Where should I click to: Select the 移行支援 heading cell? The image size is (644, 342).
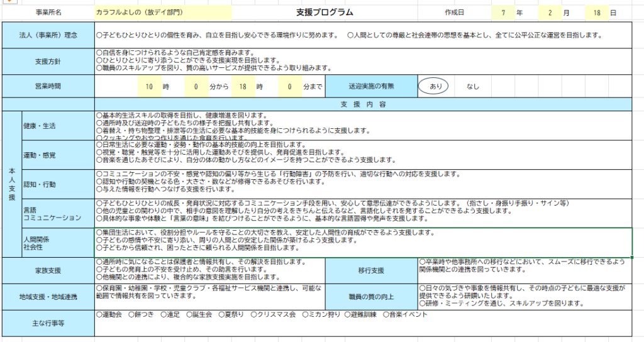point(371,270)
